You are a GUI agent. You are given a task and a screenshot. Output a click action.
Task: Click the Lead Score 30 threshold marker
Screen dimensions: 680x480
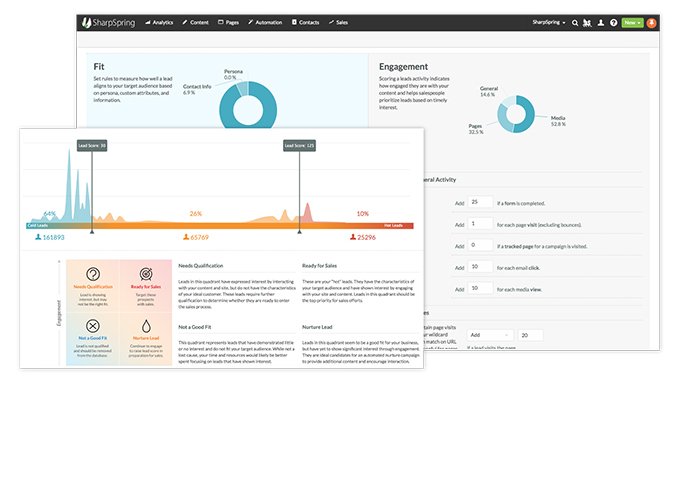coord(92,146)
